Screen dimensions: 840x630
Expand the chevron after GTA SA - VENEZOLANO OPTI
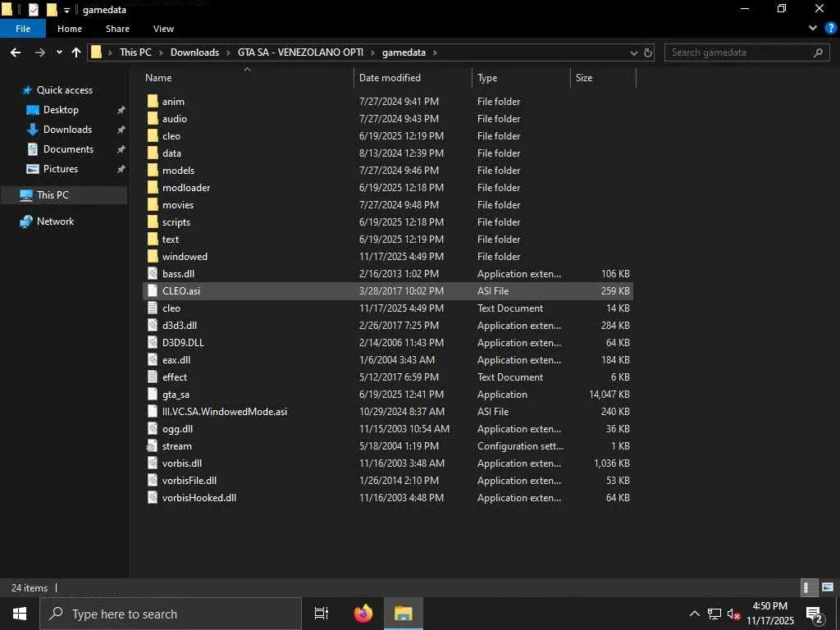pos(372,52)
